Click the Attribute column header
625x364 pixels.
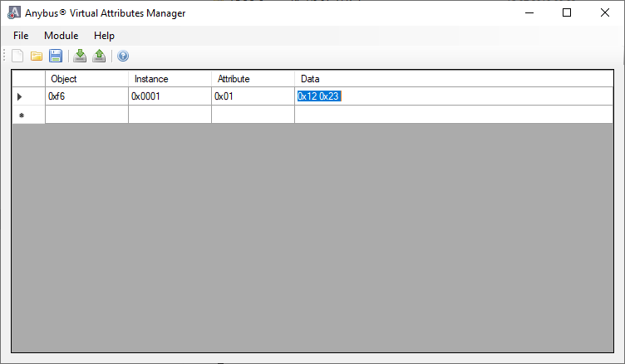pyautogui.click(x=253, y=79)
